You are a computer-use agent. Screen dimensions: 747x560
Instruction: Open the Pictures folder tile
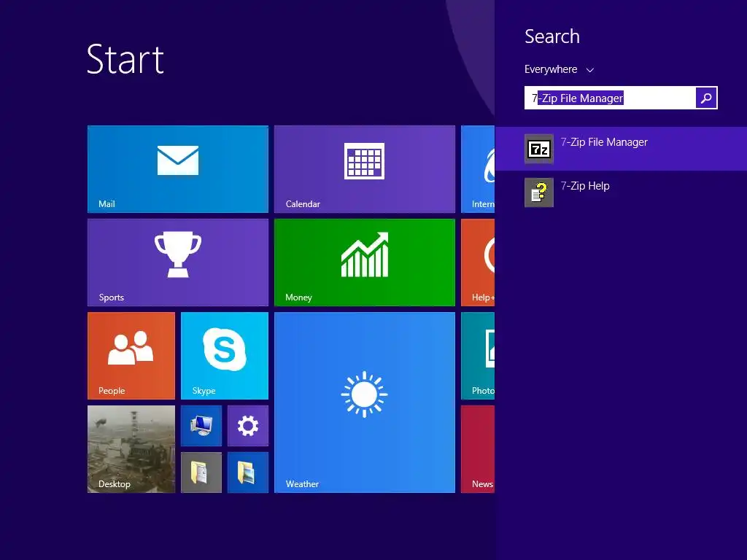(248, 472)
